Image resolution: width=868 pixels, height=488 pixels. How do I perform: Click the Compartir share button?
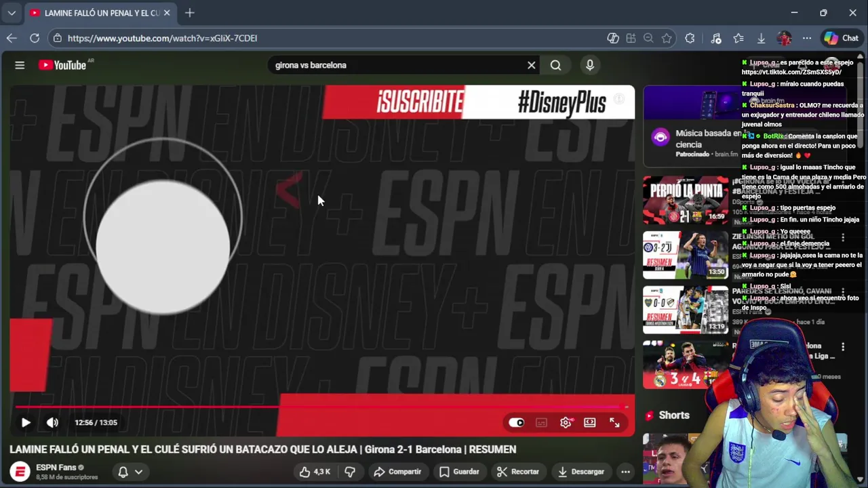pos(397,472)
